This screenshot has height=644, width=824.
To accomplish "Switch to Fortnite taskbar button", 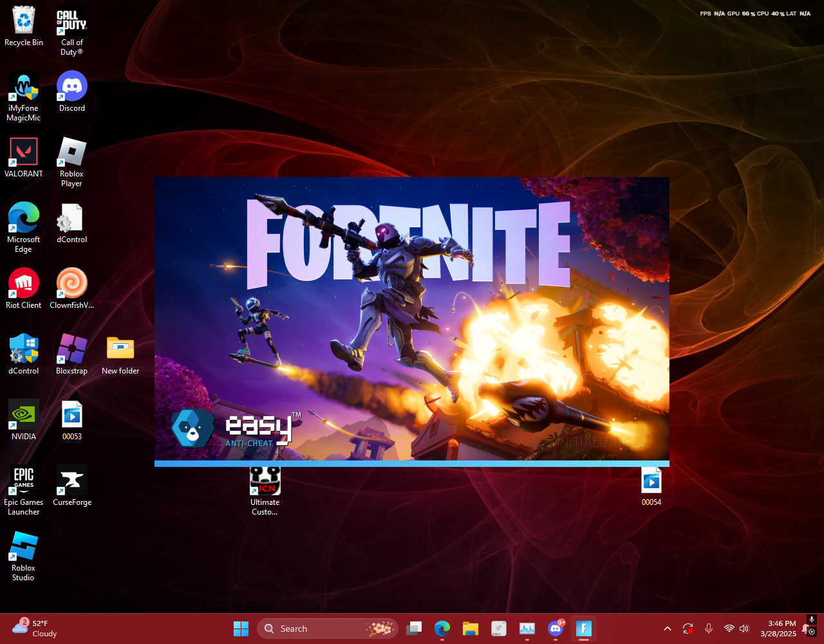I will [584, 629].
